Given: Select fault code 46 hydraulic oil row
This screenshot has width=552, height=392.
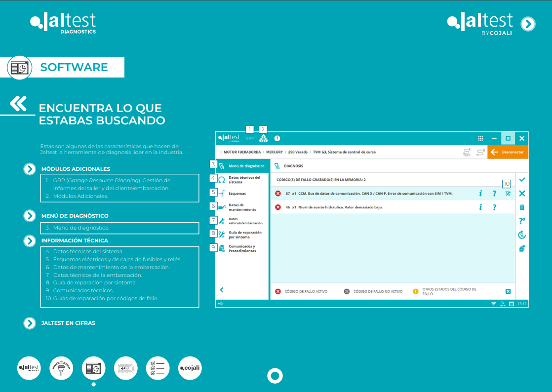Looking at the screenshot, I should [393, 207].
